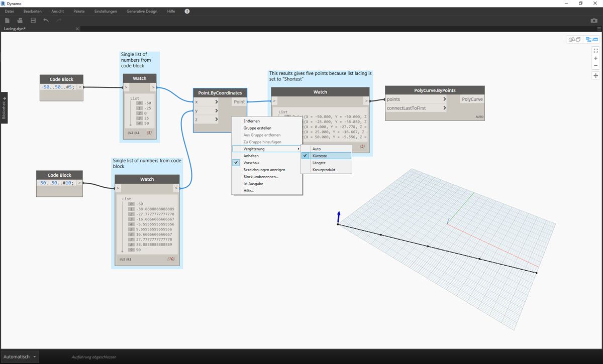
Task: Open the Hilfe menu in menu bar
Action: (x=171, y=11)
